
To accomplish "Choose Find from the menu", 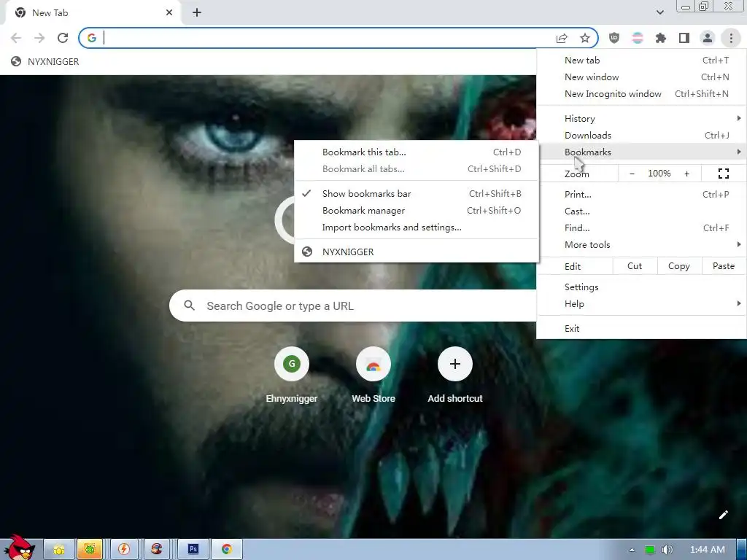I will pyautogui.click(x=641, y=228).
